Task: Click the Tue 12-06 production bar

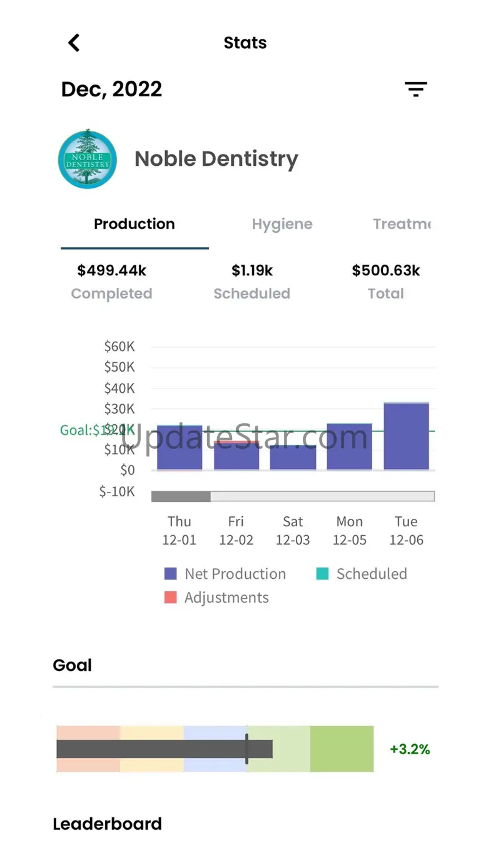Action: pyautogui.click(x=407, y=436)
